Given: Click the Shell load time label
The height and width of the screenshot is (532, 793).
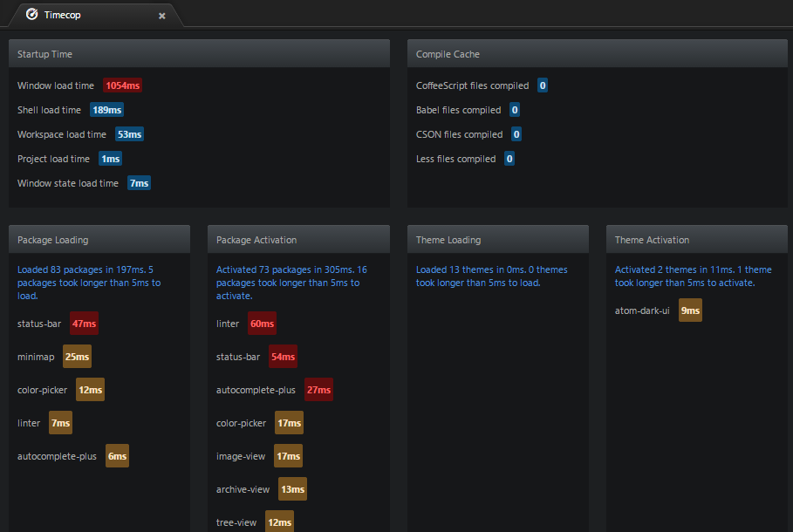Looking at the screenshot, I should tap(49, 110).
